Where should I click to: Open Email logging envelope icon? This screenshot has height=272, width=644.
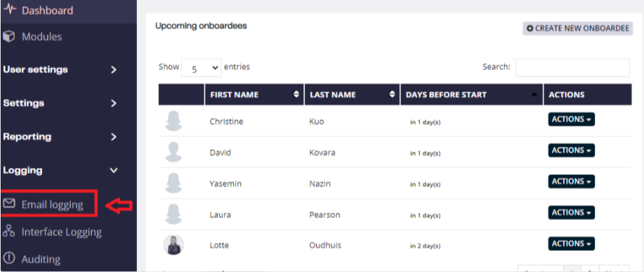point(9,203)
